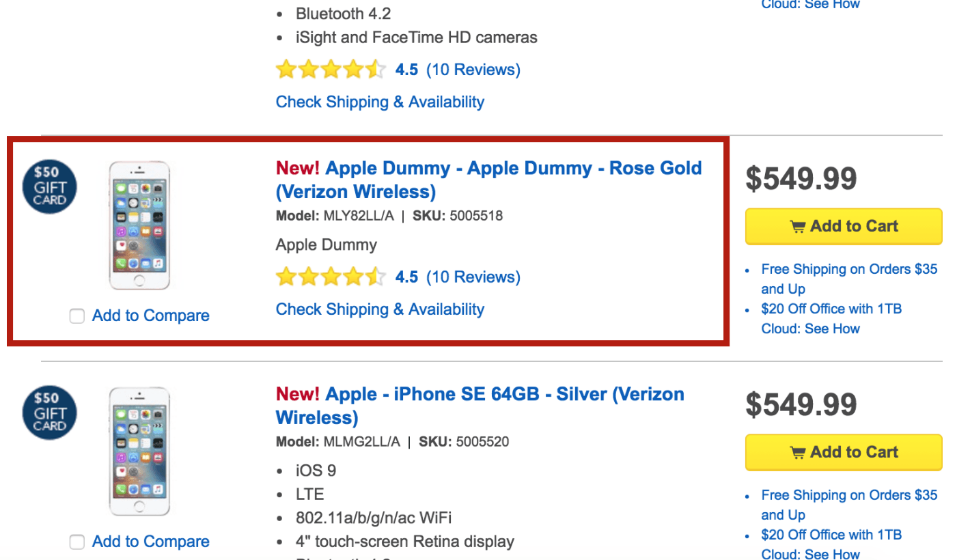Click Check Shipping & Availability for the Apple Dummy
This screenshot has height=560, width=970.
coord(380,309)
